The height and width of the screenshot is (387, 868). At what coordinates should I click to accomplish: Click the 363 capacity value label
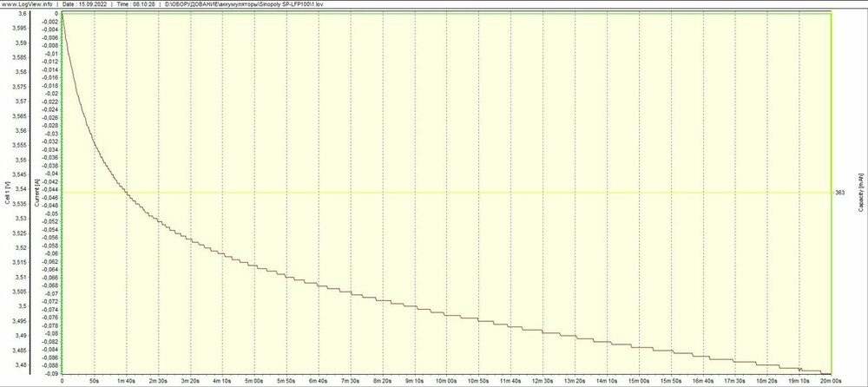[x=839, y=193]
